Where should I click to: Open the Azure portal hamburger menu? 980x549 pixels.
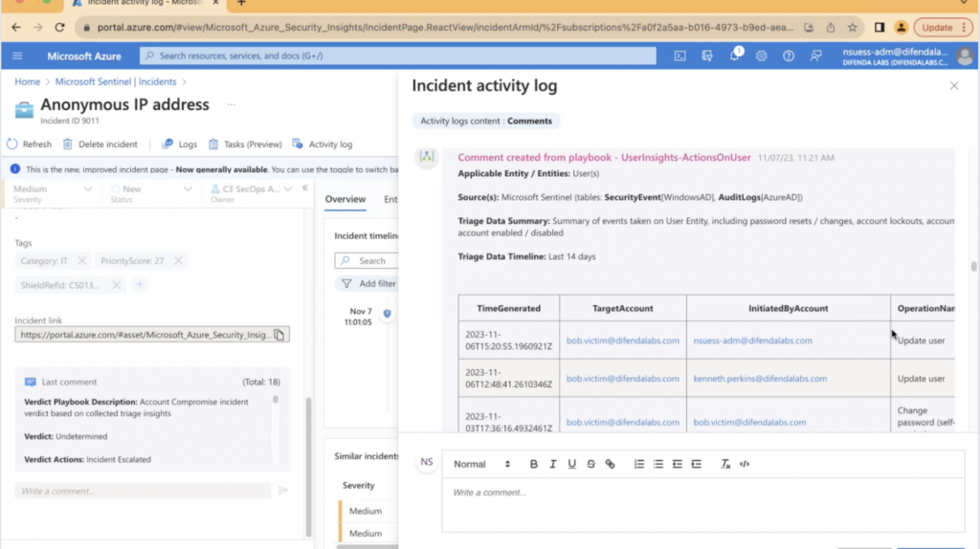coord(17,55)
